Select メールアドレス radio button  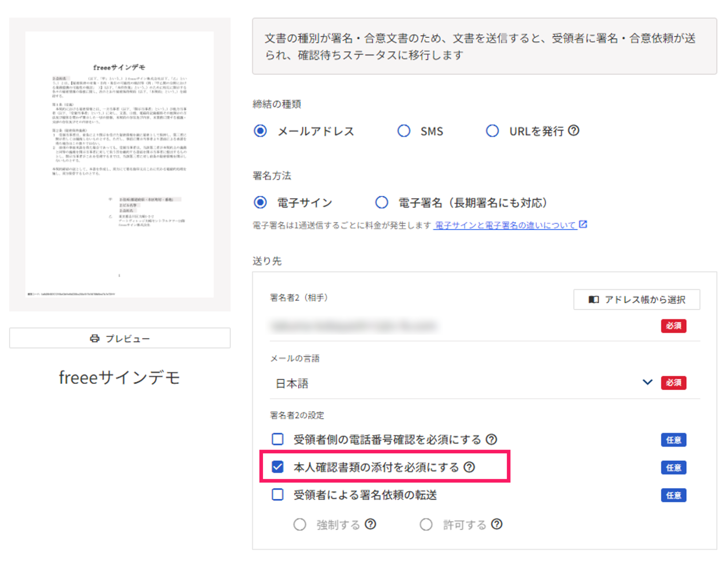(260, 130)
